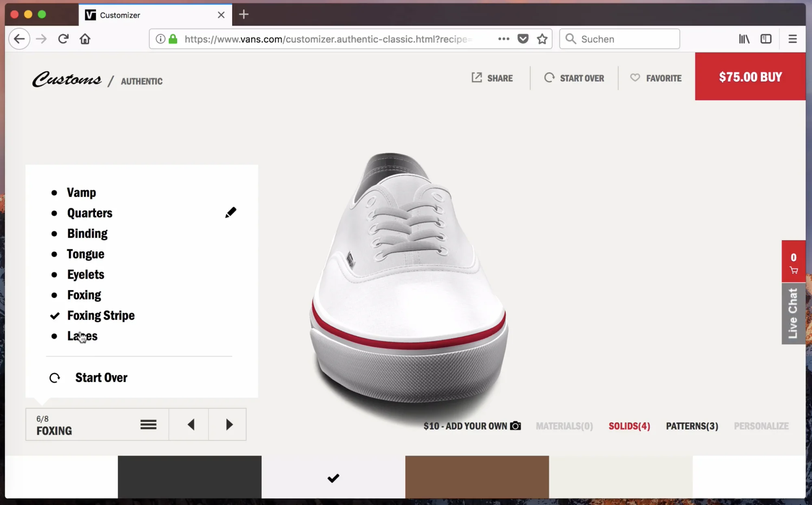Toggle the Firefox sidebar icon
This screenshot has width=812, height=505.
(766, 39)
